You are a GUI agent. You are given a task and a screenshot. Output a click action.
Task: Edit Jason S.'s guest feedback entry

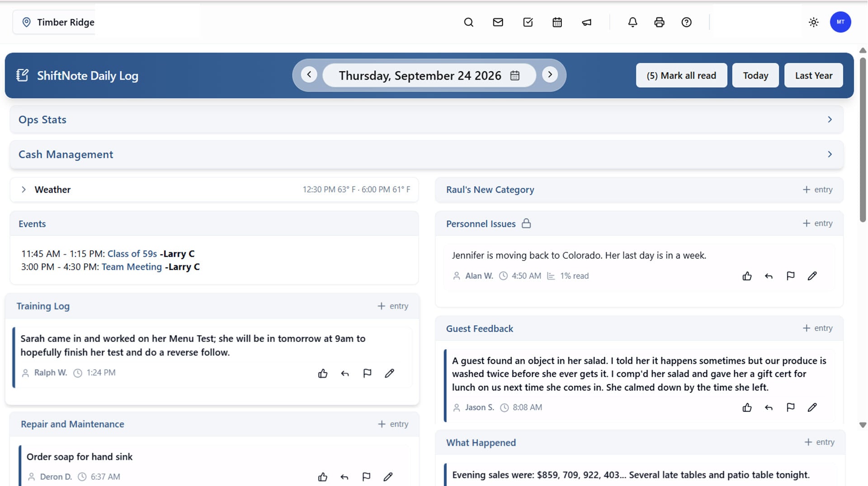pos(812,407)
